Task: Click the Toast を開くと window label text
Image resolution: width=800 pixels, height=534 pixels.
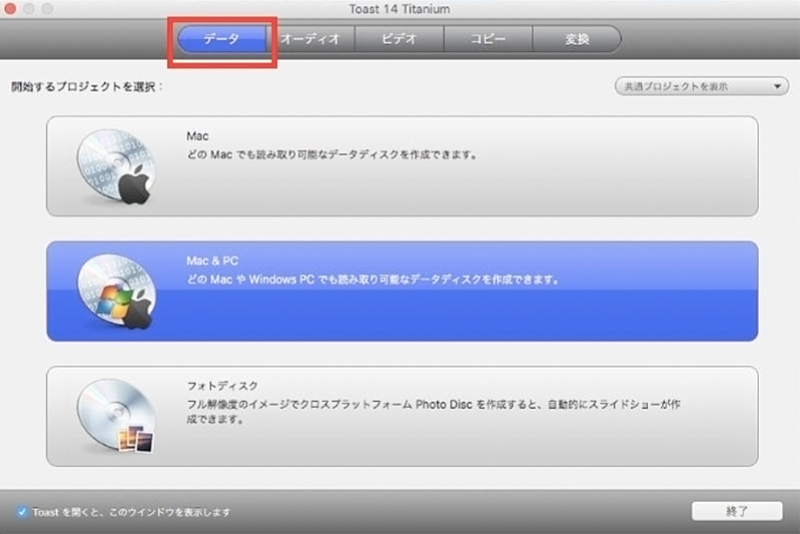Action: (x=132, y=512)
